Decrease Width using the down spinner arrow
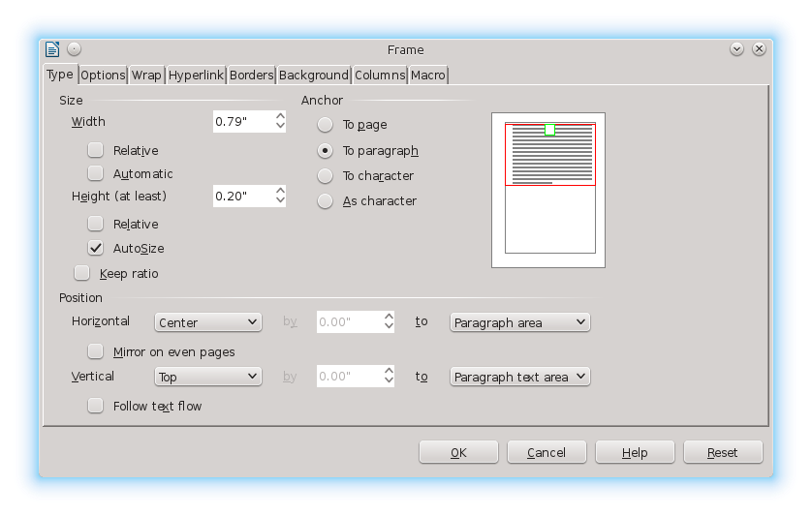 pyautogui.click(x=280, y=126)
